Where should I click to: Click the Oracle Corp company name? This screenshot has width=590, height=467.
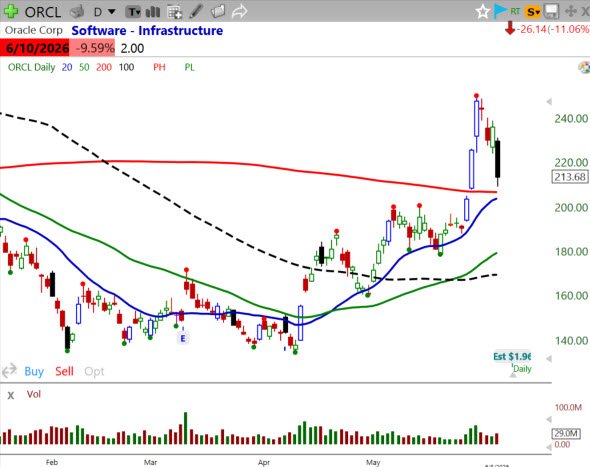pos(33,30)
